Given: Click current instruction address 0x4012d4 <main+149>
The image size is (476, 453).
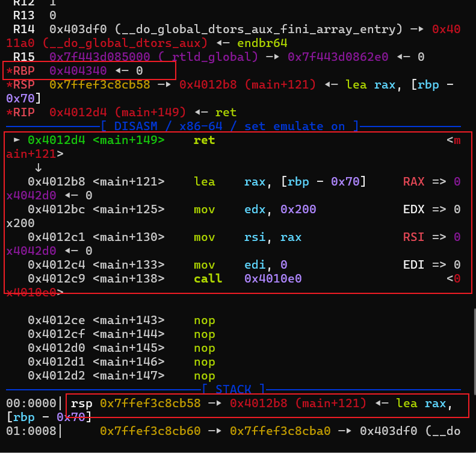Looking at the screenshot, I should [x=96, y=140].
